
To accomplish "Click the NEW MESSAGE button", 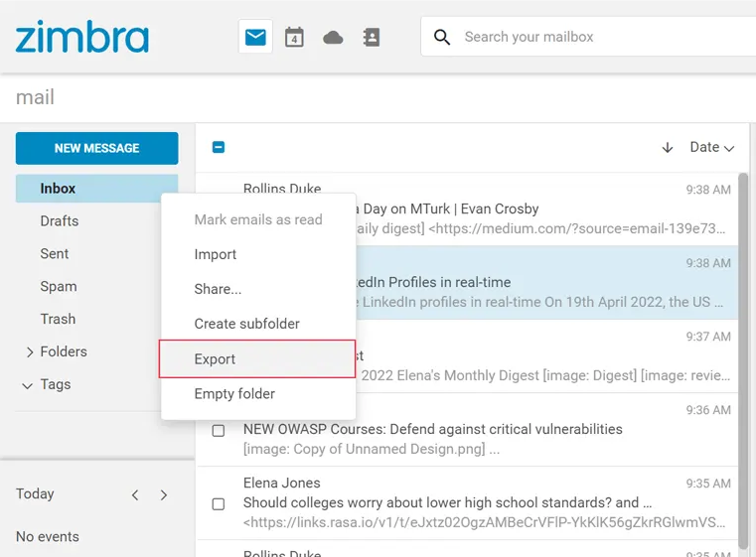I will pos(97,148).
